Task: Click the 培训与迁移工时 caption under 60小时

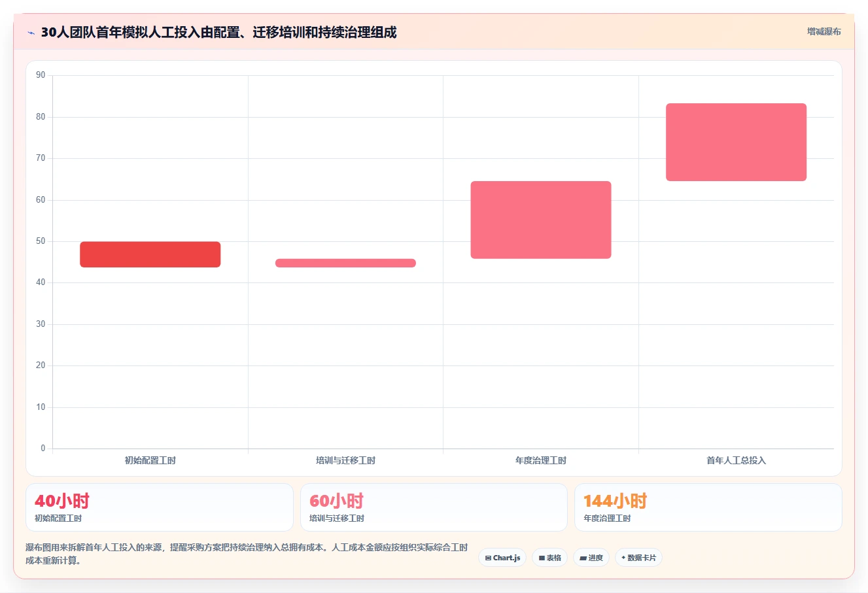Action: tap(337, 518)
